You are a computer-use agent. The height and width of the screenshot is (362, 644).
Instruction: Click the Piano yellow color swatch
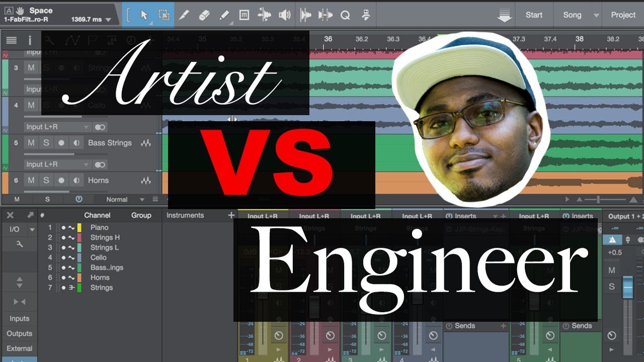[79, 227]
